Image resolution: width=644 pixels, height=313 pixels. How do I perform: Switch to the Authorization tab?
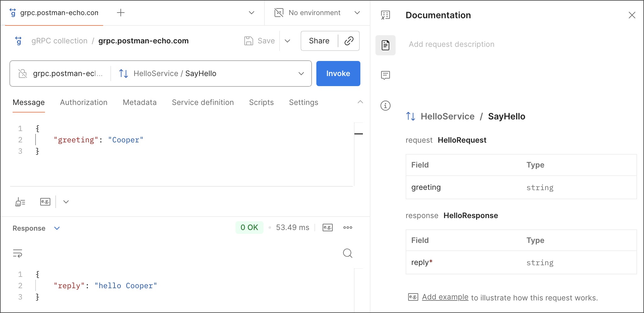point(84,102)
